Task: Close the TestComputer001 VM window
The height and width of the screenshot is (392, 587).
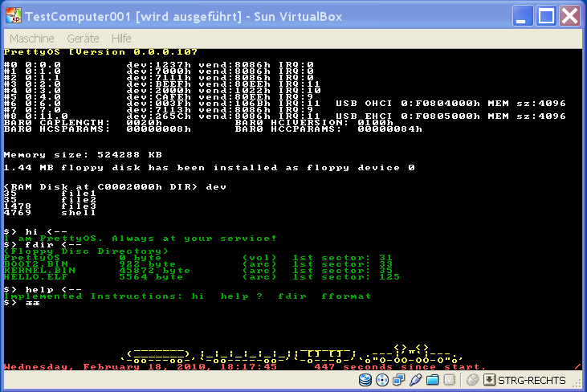Action: click(x=570, y=16)
